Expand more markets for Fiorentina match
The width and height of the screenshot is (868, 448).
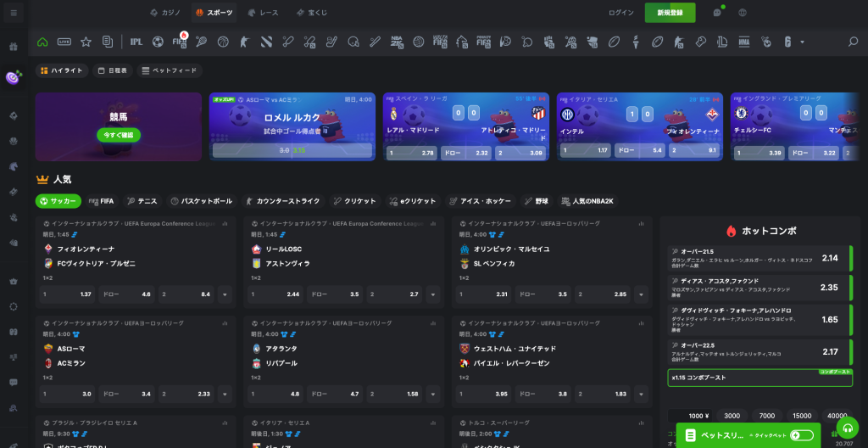click(224, 294)
